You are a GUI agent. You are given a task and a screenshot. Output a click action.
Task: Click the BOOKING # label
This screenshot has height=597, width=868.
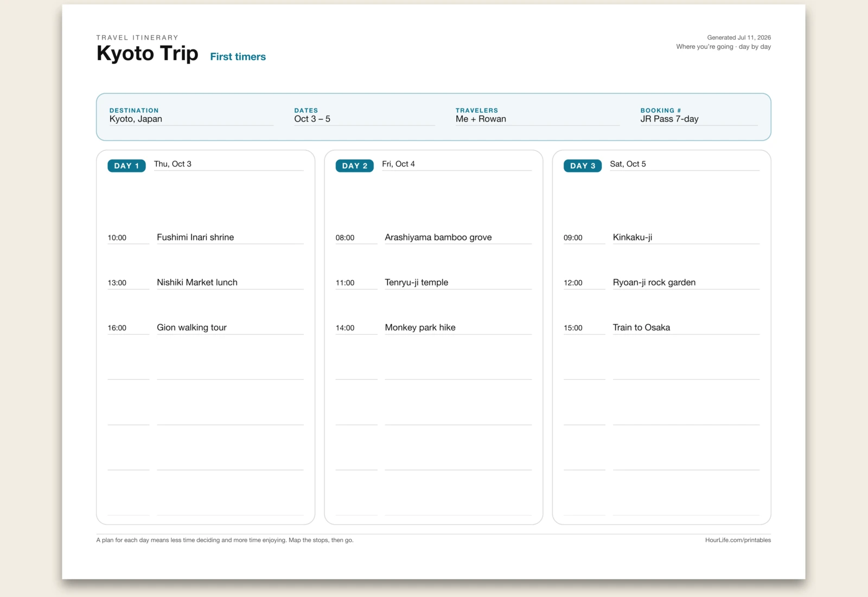[660, 110]
